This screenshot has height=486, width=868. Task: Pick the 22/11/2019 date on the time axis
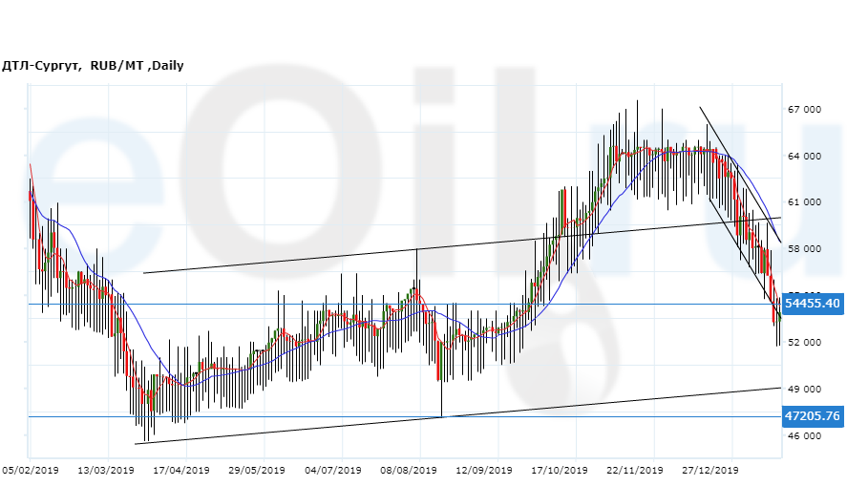(x=635, y=470)
